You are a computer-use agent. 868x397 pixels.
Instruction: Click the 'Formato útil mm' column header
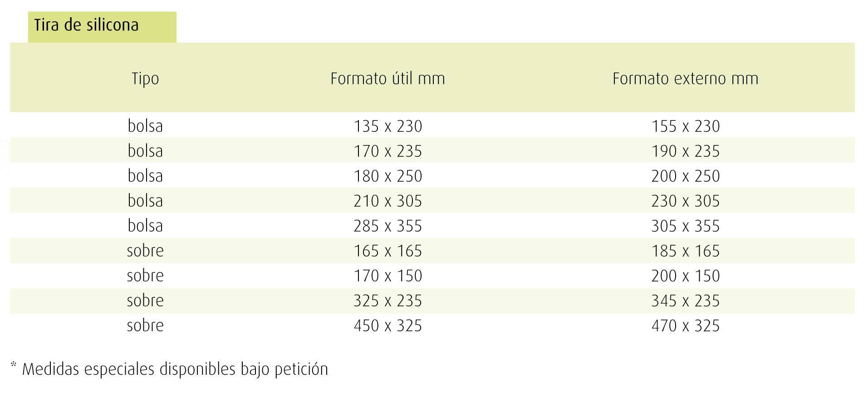(x=387, y=78)
